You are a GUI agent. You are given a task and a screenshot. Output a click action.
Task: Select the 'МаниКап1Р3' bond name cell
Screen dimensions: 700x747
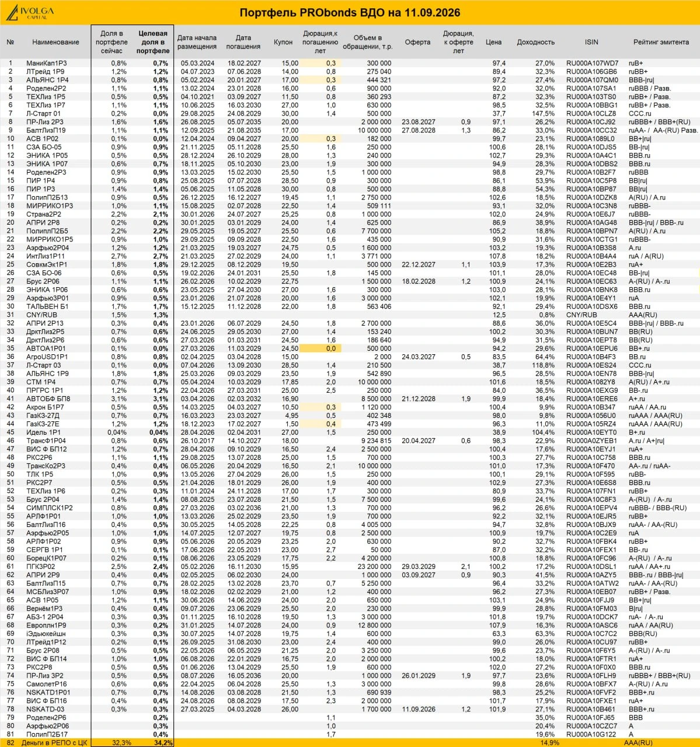pyautogui.click(x=47, y=63)
